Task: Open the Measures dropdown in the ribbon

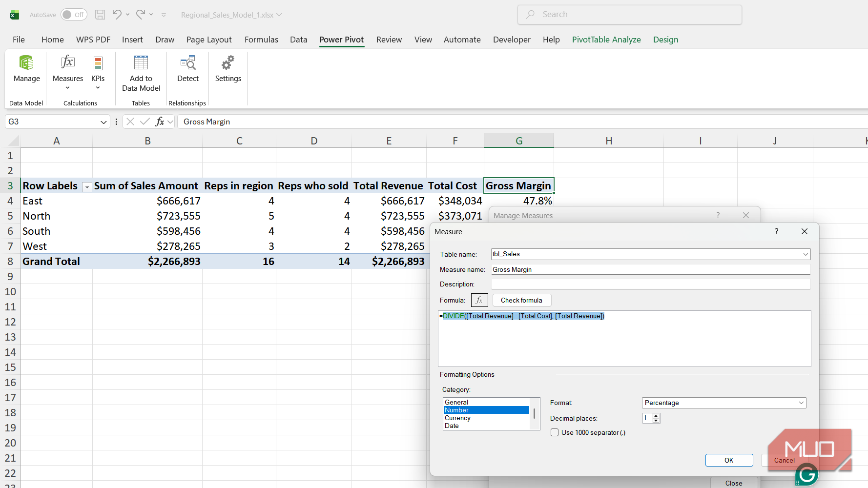Action: 68,72
